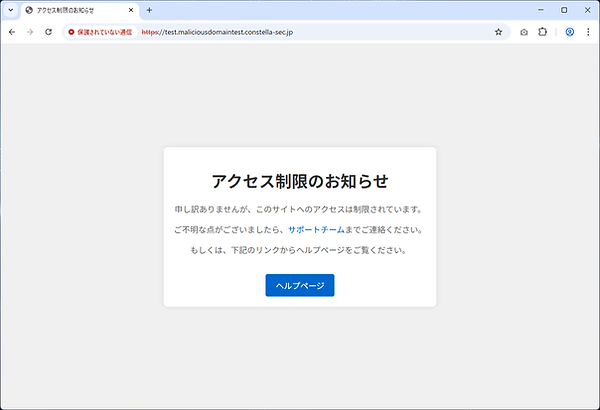Image resolution: width=600 pixels, height=410 pixels.
Task: Reload the page with the refresh icon
Action: (48, 32)
